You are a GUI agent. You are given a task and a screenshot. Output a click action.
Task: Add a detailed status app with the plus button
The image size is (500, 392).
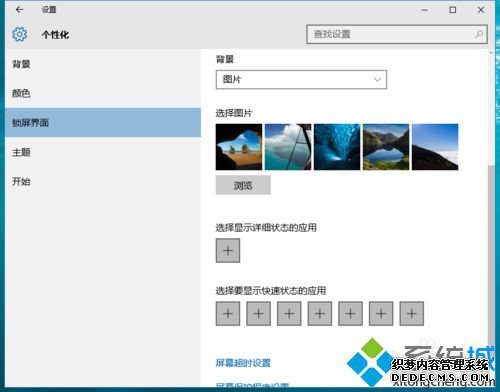[x=228, y=250]
